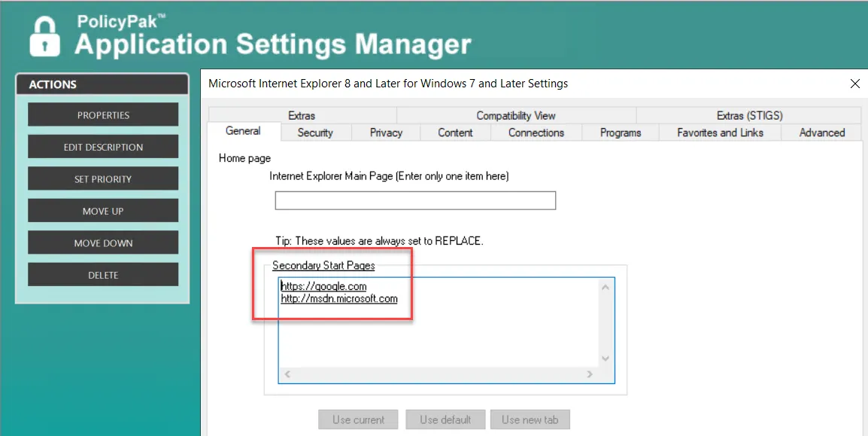Screen dimensions: 868x436
Task: Open the Connections tab
Action: (536, 133)
